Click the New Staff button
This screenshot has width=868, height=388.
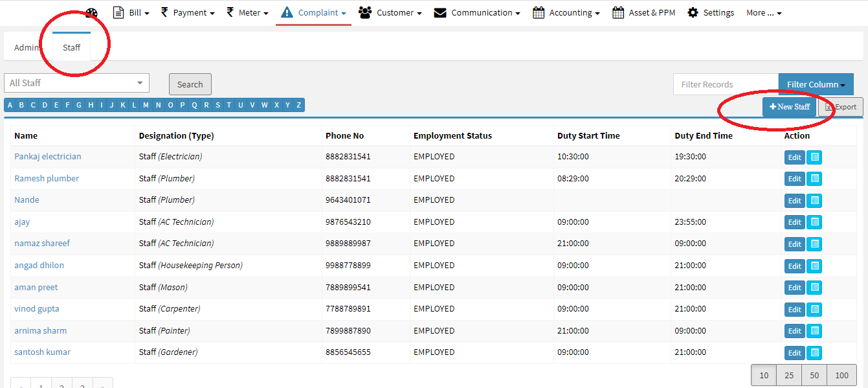(x=789, y=107)
